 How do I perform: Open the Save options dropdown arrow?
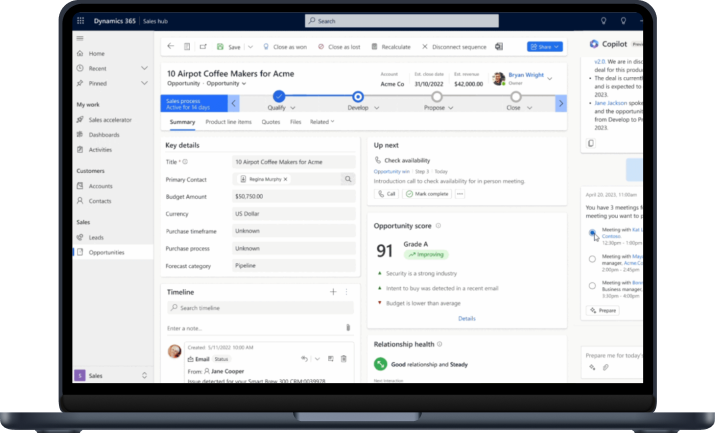[250, 46]
